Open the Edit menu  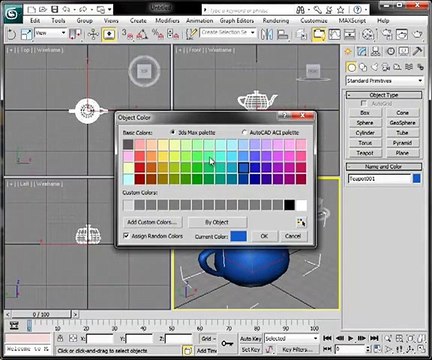click(x=35, y=21)
